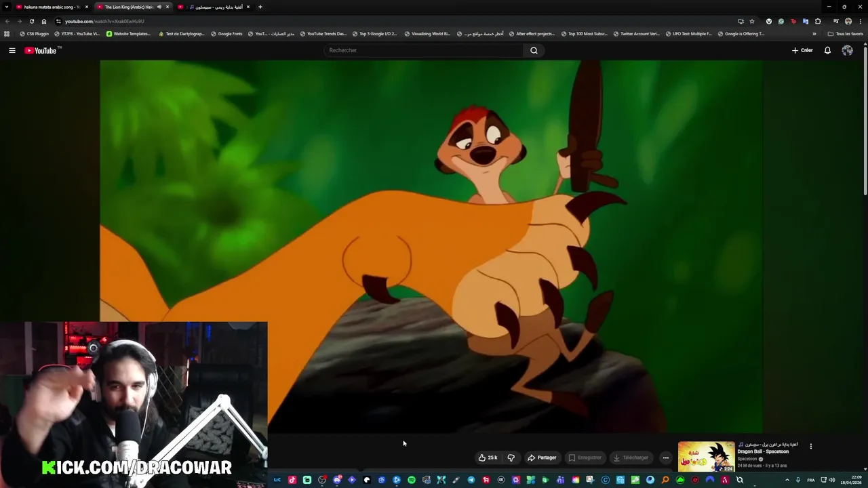Dislike the video
This screenshot has width=868, height=488.
pos(511,457)
